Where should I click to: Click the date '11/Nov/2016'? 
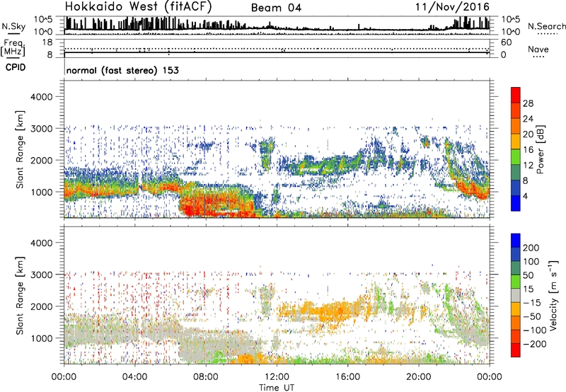(452, 7)
